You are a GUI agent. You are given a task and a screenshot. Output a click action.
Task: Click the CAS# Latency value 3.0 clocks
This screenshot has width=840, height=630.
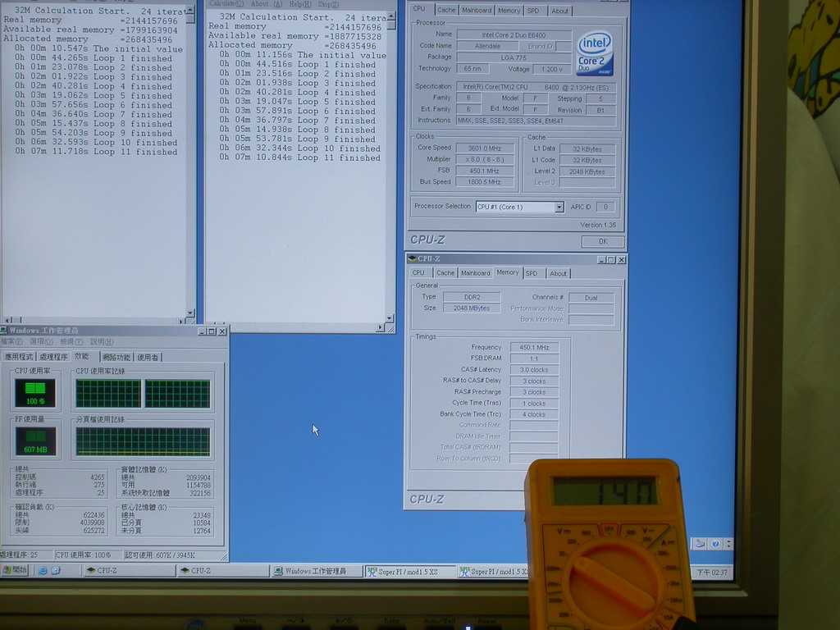pyautogui.click(x=534, y=370)
